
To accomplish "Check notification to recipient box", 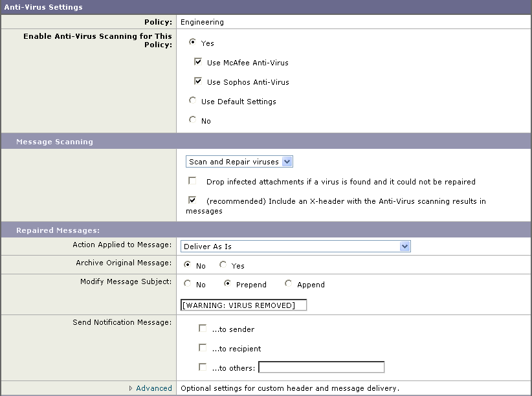I will [203, 347].
